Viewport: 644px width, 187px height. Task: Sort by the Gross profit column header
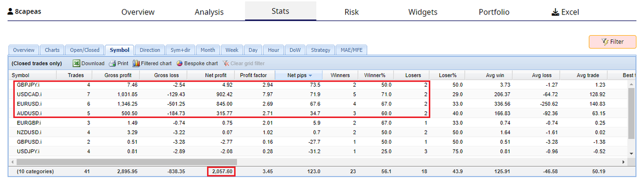tap(116, 75)
